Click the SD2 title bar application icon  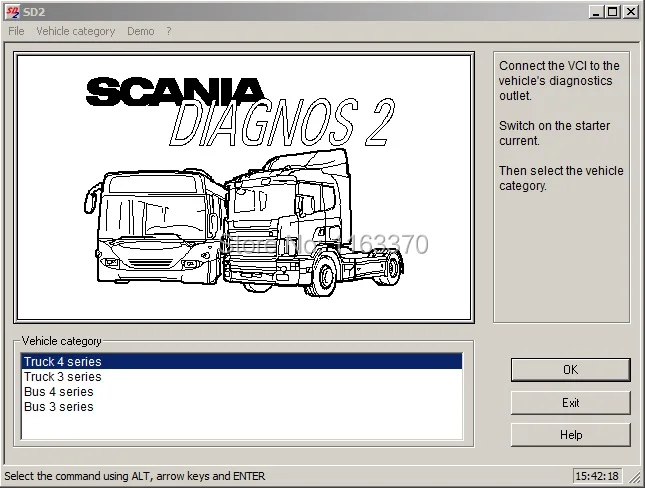[12, 12]
